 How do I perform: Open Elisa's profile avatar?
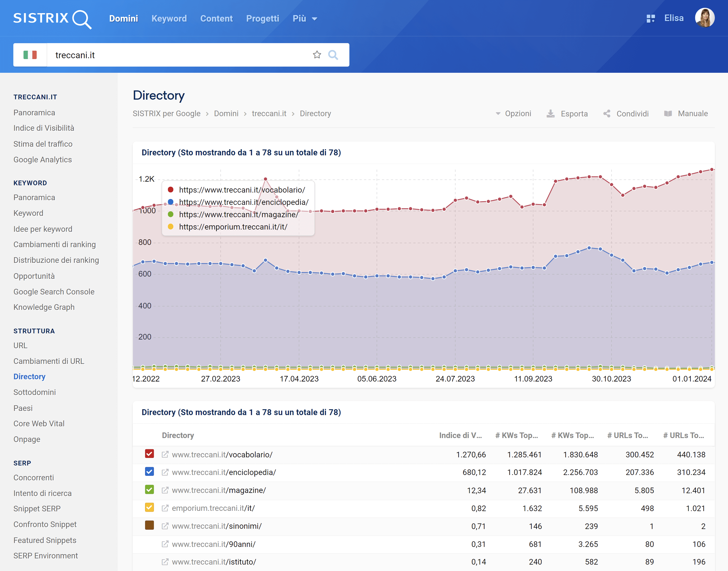click(x=704, y=18)
